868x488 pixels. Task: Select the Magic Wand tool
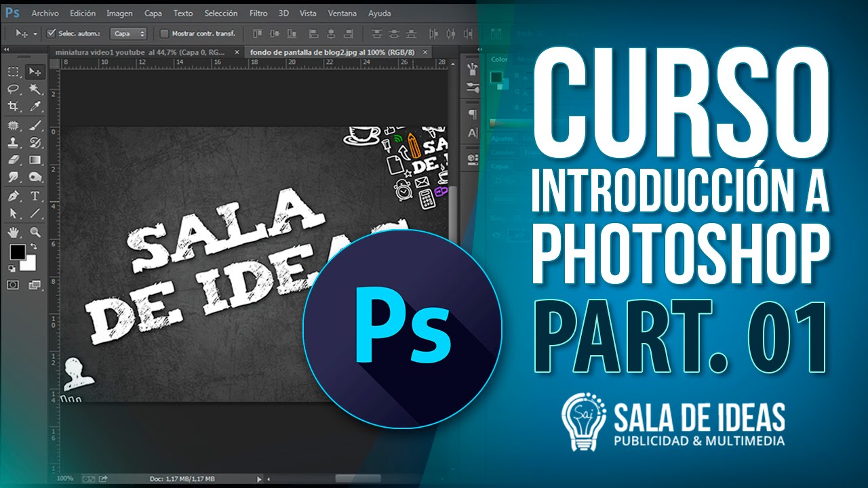[x=35, y=89]
